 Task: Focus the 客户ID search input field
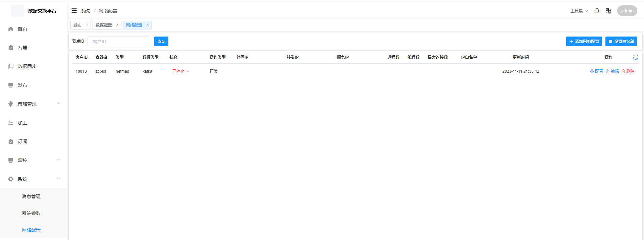click(118, 42)
